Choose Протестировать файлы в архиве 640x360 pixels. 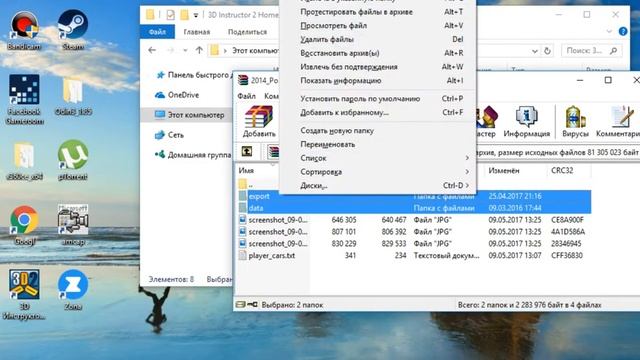[x=378, y=12]
